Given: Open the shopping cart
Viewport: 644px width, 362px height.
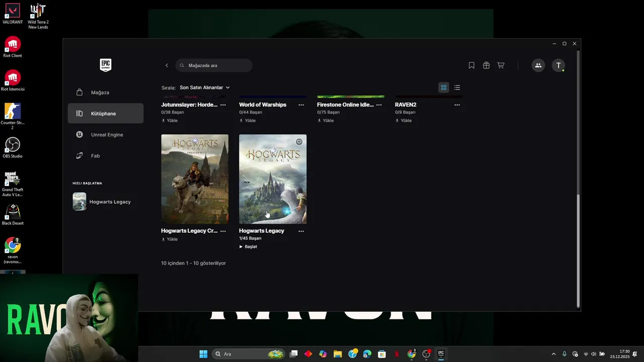Looking at the screenshot, I should click(501, 65).
